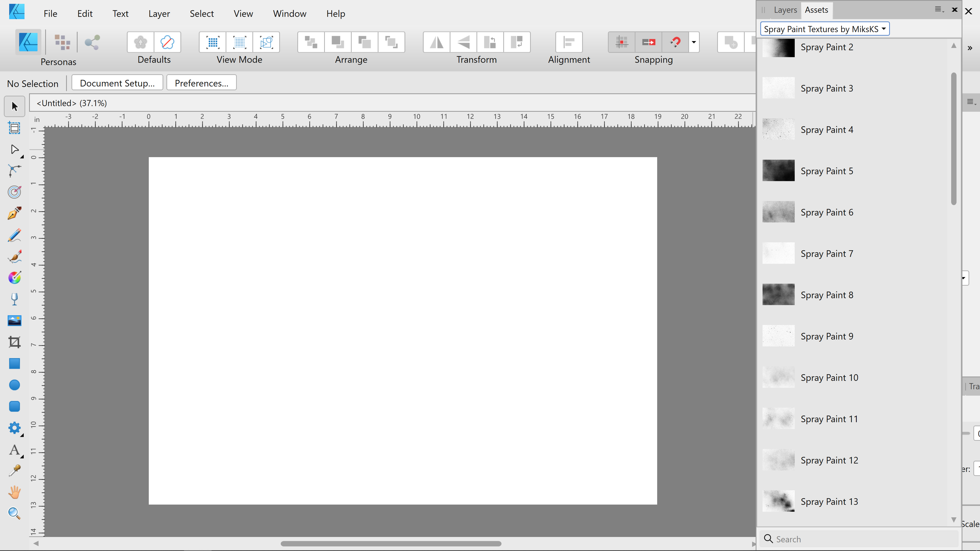This screenshot has width=980, height=551.
Task: Open the View menu
Action: [x=243, y=14]
